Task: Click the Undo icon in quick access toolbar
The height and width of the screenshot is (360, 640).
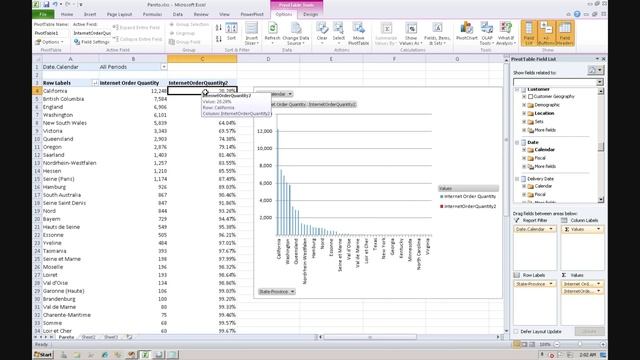Action: [55, 4]
